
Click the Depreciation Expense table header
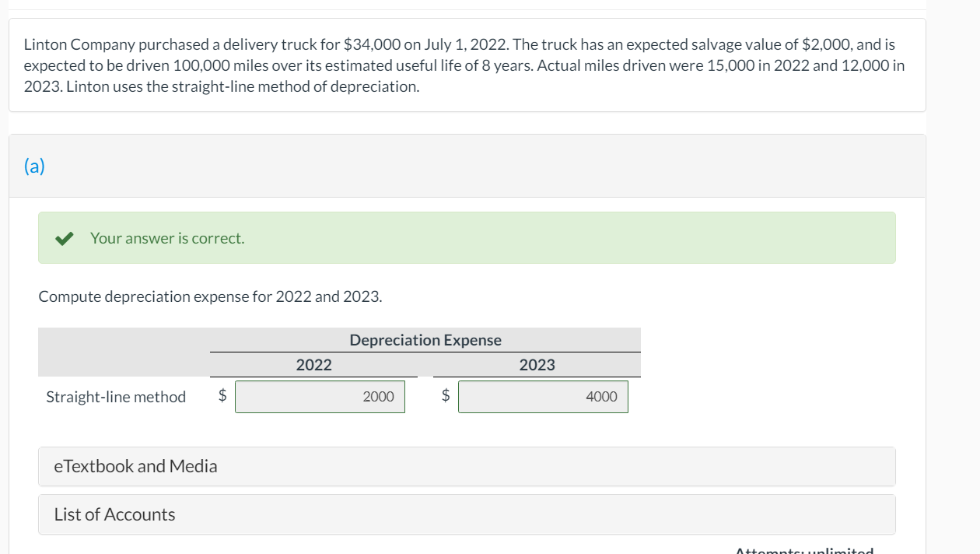[425, 339]
